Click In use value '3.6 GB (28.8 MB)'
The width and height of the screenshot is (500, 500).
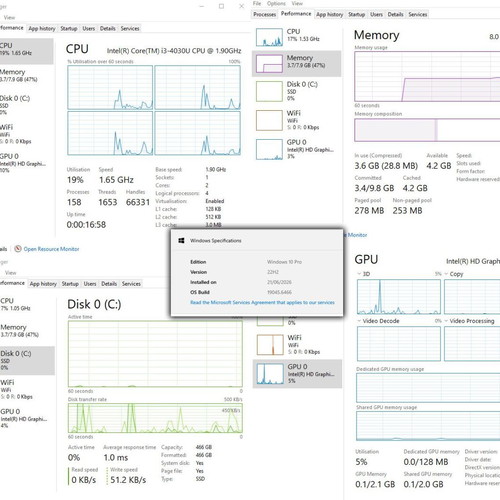(x=386, y=166)
